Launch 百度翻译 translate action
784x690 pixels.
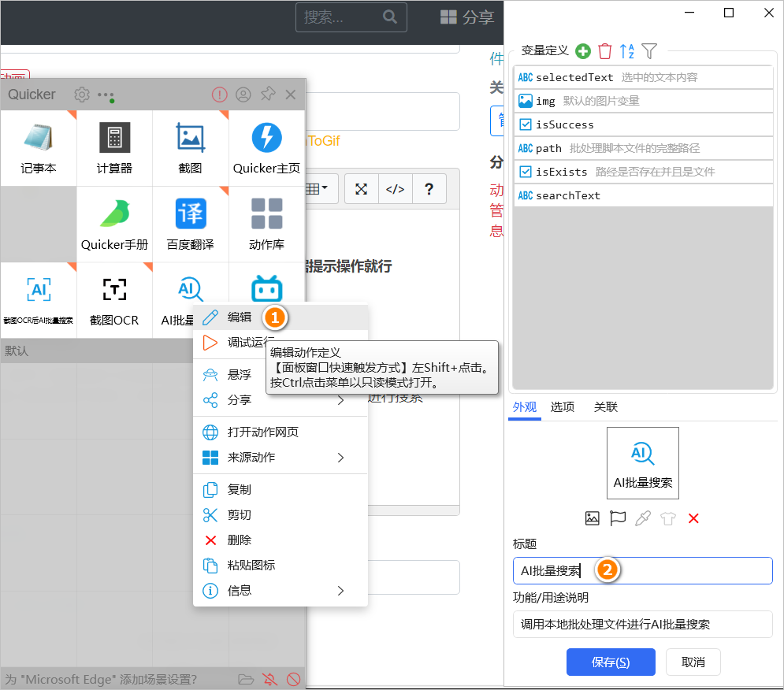[x=191, y=224]
